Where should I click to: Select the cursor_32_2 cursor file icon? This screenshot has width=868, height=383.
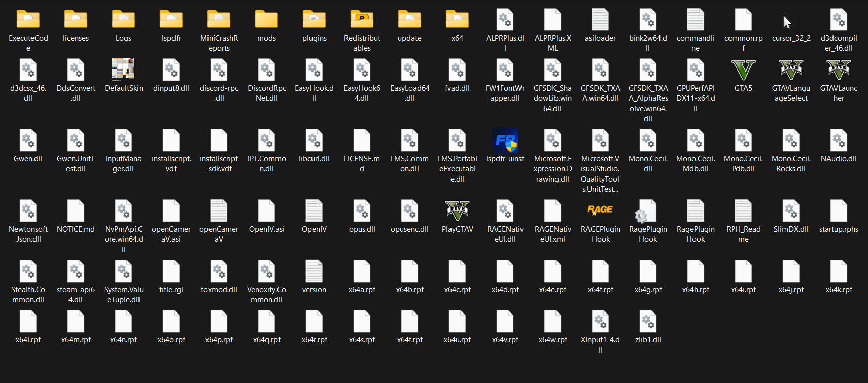(787, 22)
